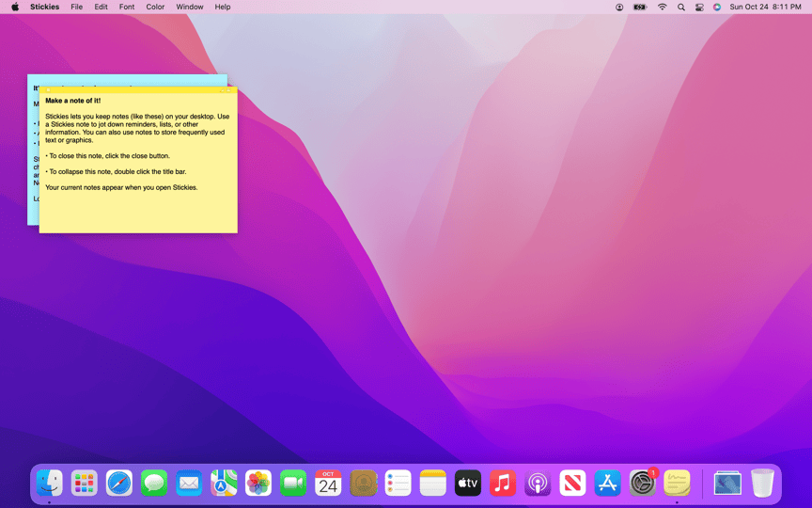
Task: Check the battery status icon
Action: tap(640, 7)
